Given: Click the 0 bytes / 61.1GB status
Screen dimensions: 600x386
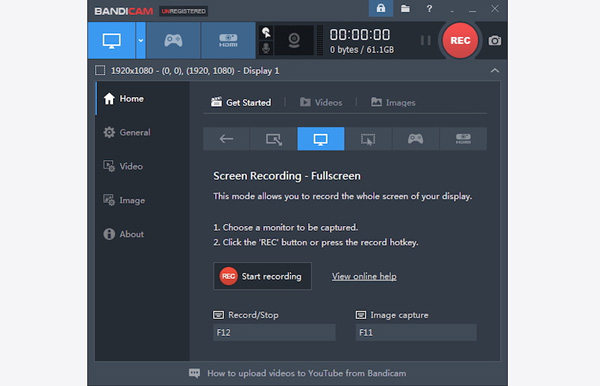Looking at the screenshot, I should click(x=362, y=50).
